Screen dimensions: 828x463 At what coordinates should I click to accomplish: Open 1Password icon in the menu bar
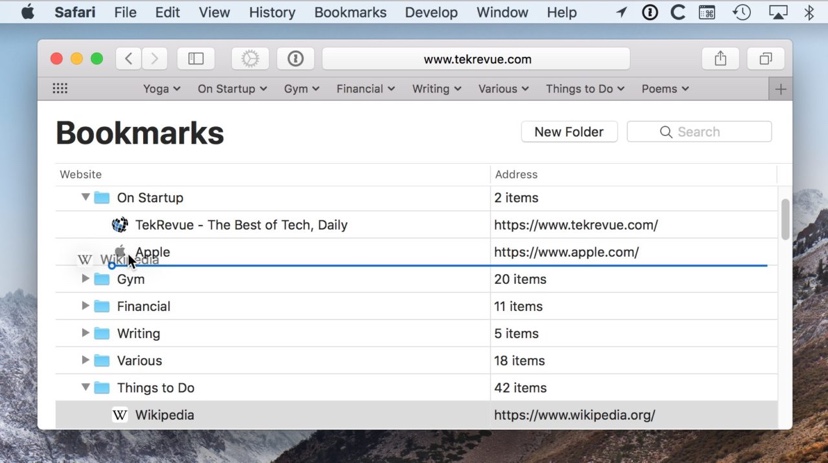point(650,12)
